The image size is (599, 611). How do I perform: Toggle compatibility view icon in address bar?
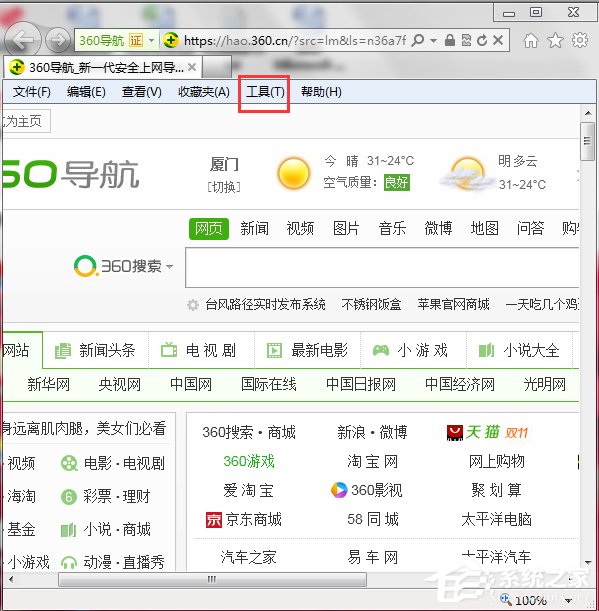[466, 40]
